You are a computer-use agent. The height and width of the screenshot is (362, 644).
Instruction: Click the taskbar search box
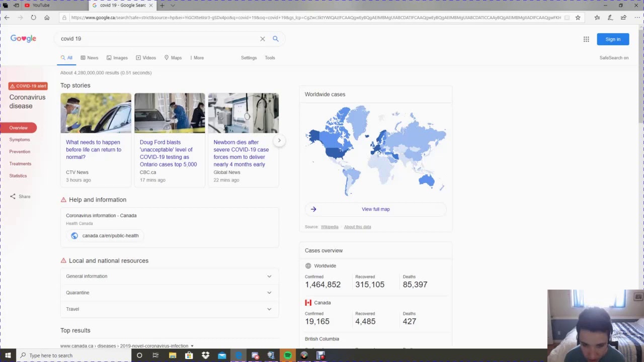point(73,355)
